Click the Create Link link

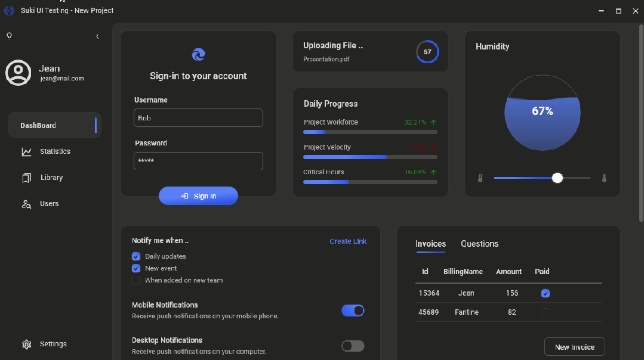[x=348, y=241]
